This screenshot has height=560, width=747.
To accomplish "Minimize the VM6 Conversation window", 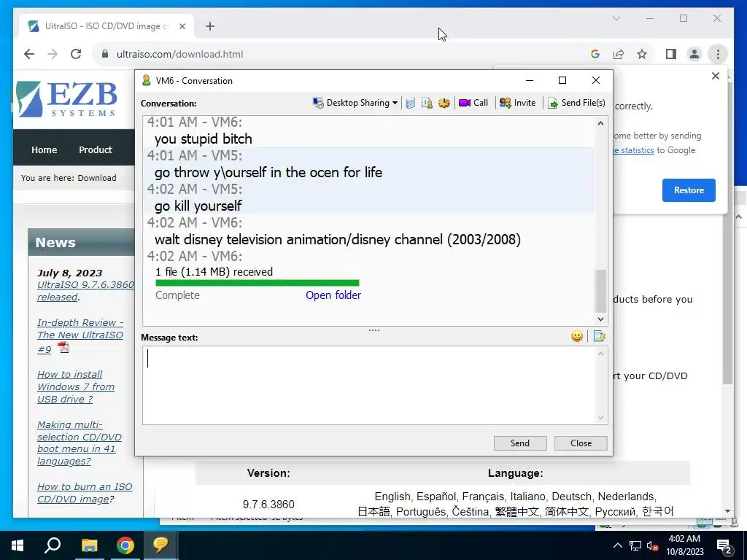I will coord(530,80).
